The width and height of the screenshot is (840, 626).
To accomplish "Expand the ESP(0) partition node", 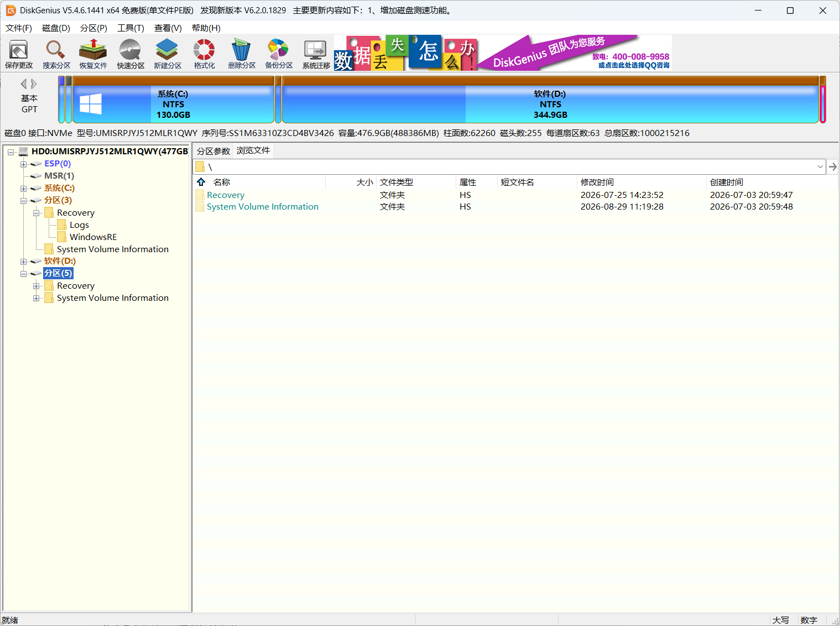I will (x=23, y=164).
